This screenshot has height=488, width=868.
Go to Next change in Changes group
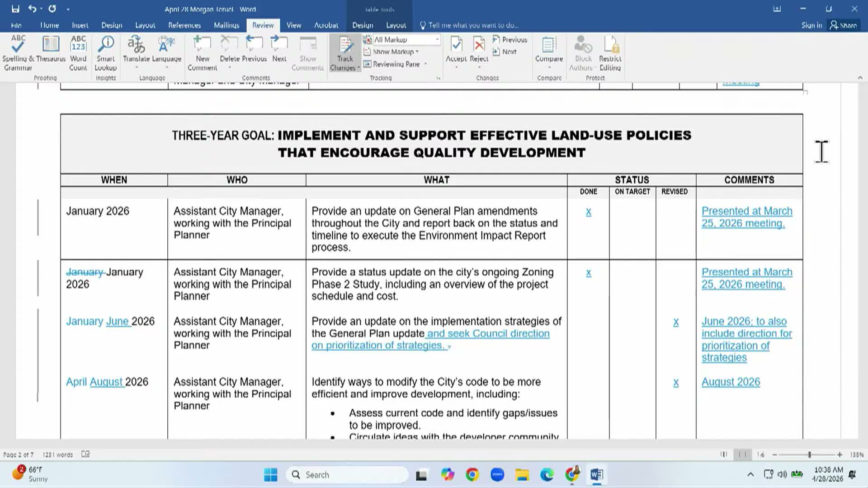click(505, 52)
